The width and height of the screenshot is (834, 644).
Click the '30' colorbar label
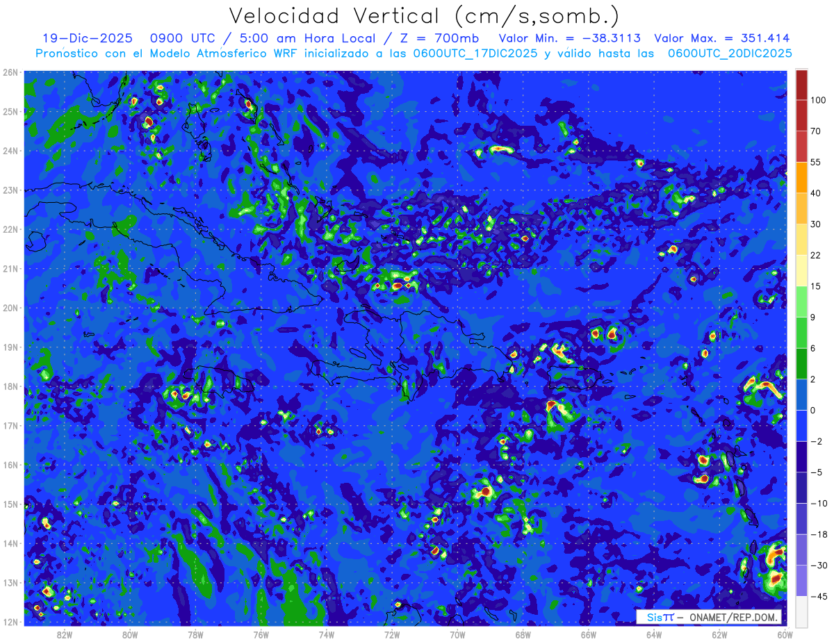coord(816,224)
